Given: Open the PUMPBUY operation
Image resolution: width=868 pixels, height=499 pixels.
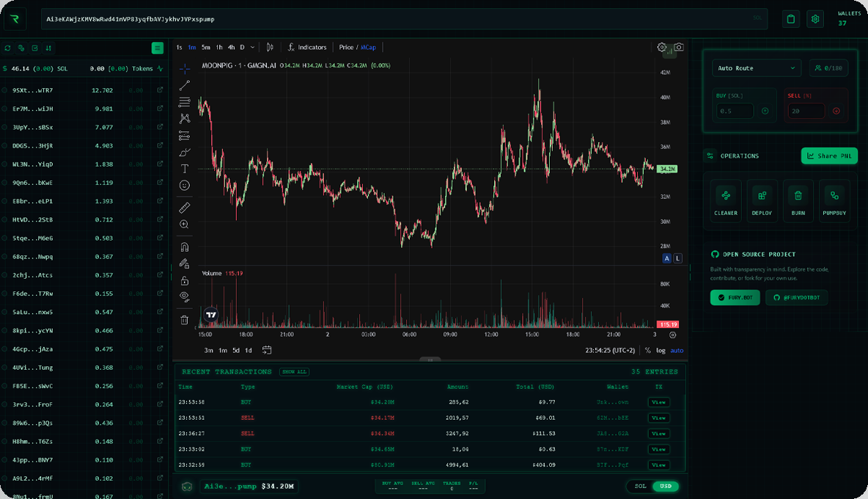Looking at the screenshot, I should pos(834,201).
